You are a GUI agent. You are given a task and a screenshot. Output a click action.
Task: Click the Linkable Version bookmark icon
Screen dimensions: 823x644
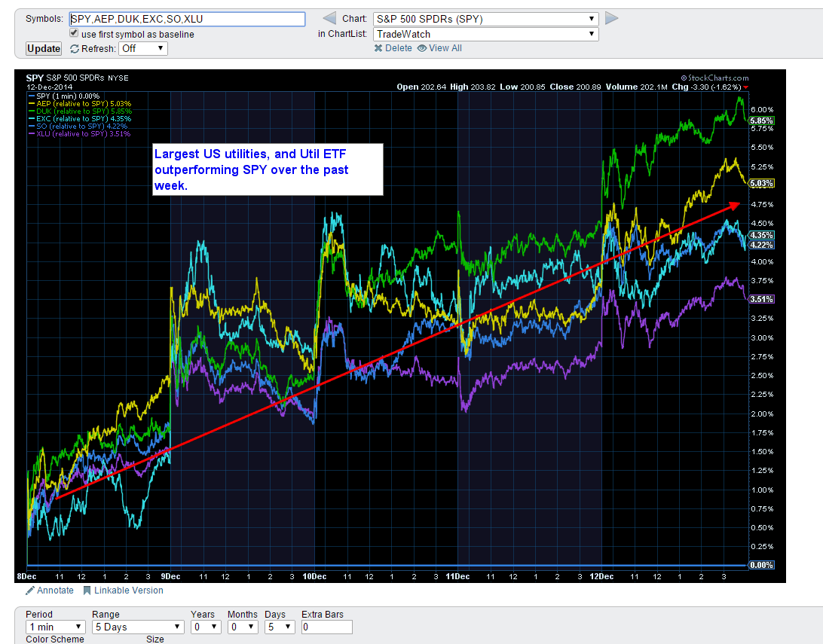click(87, 591)
